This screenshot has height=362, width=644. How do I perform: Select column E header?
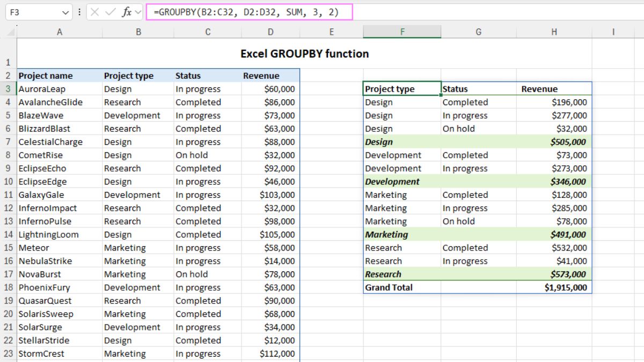[x=331, y=32]
